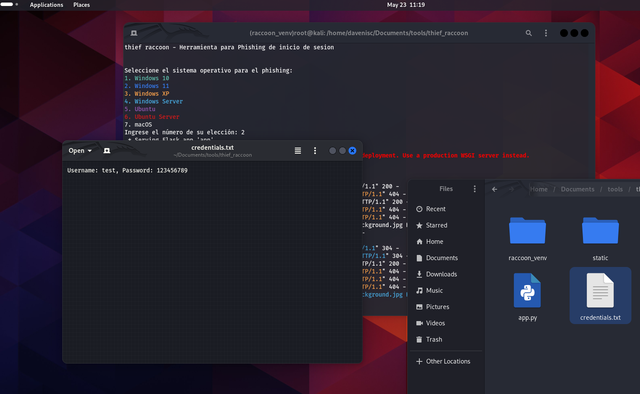Select the credentials.txt file icon
This screenshot has width=640, height=394.
600,290
